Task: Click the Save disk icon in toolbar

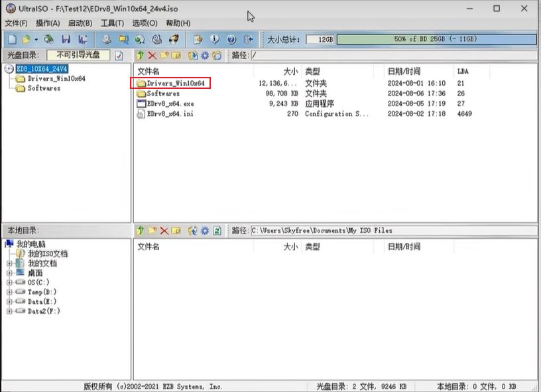Action: (66, 40)
